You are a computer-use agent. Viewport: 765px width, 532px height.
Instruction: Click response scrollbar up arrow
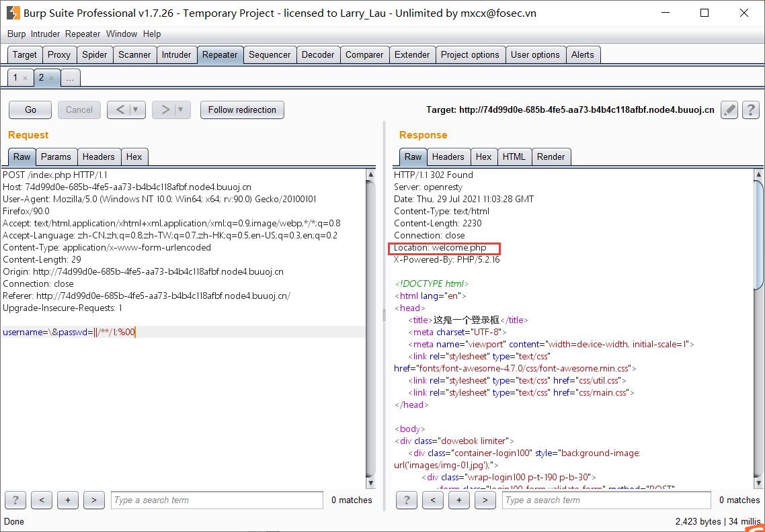tap(759, 175)
